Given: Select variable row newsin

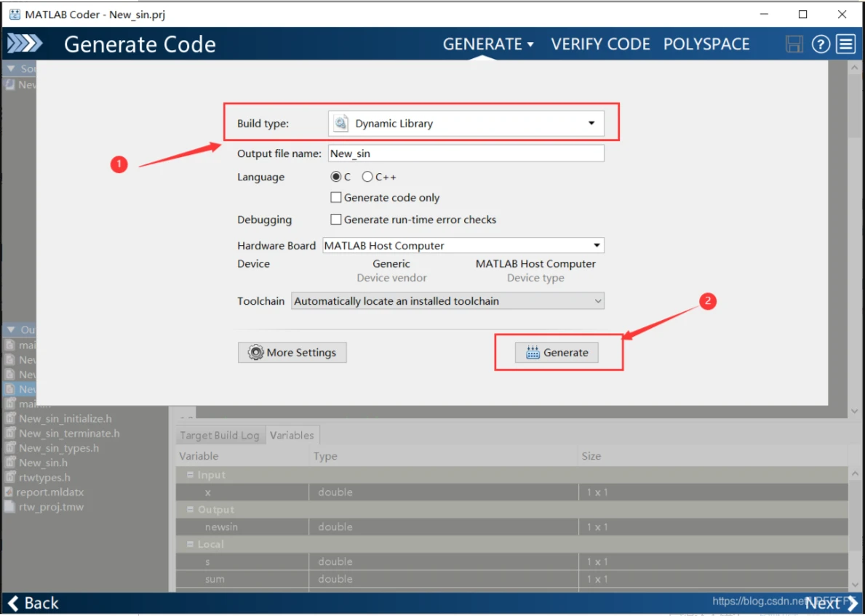Looking at the screenshot, I should [512, 527].
